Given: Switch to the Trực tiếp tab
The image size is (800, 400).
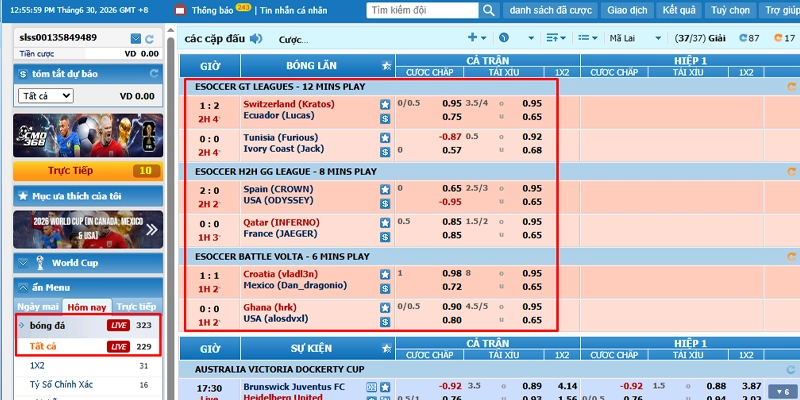Looking at the screenshot, I should tap(136, 307).
